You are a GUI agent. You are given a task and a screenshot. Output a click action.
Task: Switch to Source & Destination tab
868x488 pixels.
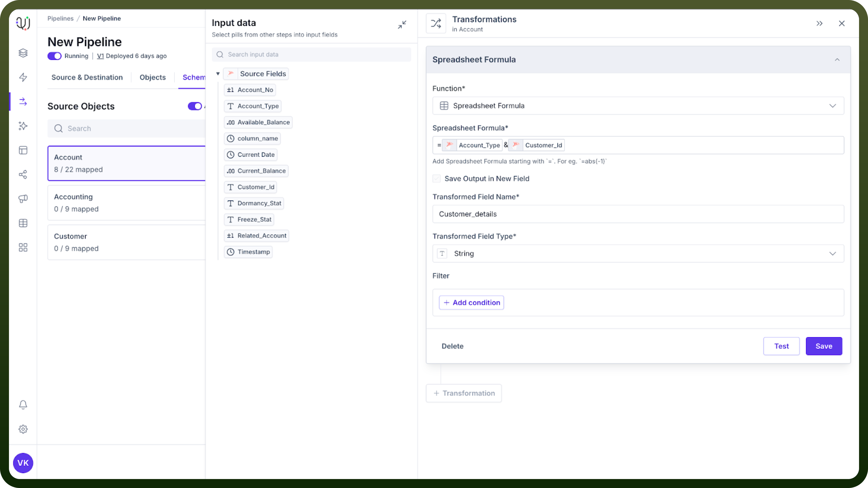pyautogui.click(x=87, y=77)
